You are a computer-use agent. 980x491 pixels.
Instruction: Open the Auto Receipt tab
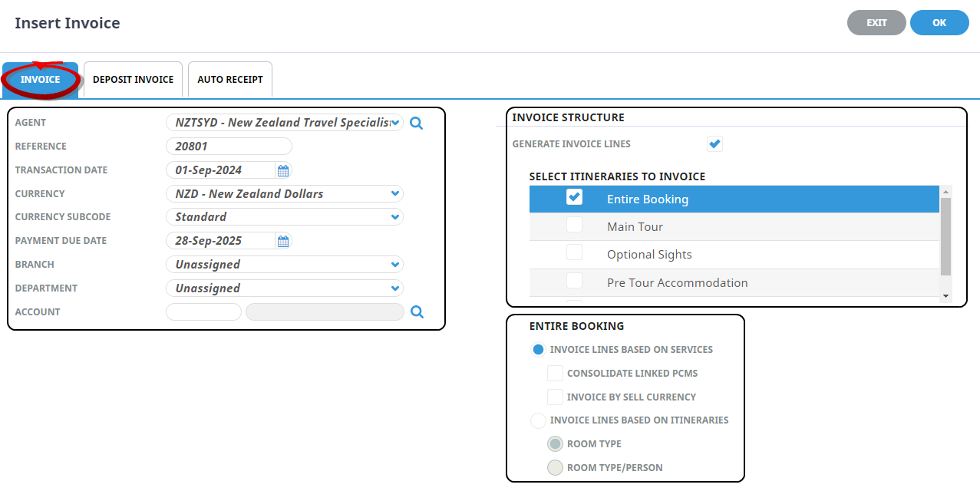(230, 80)
